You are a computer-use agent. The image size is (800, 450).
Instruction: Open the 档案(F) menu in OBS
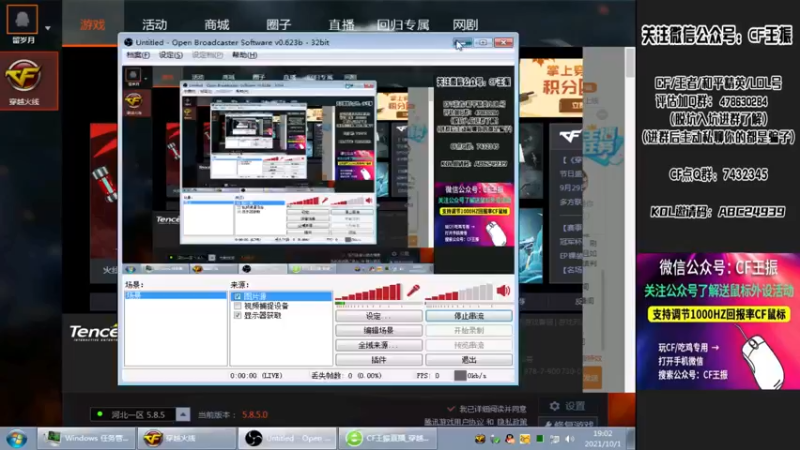pyautogui.click(x=138, y=55)
